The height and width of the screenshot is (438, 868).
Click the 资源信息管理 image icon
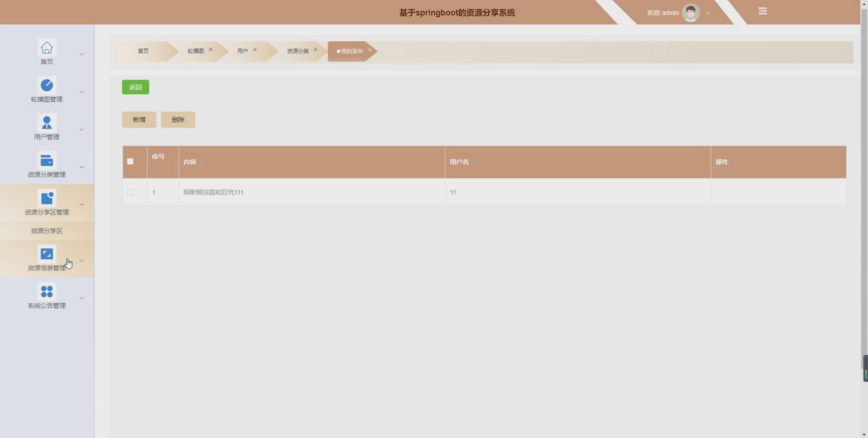pyautogui.click(x=47, y=253)
